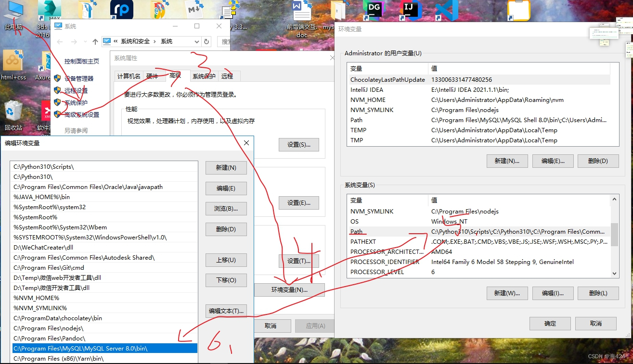
Task: Select D:\WeChatCreater\dll path entry
Action: point(104,247)
